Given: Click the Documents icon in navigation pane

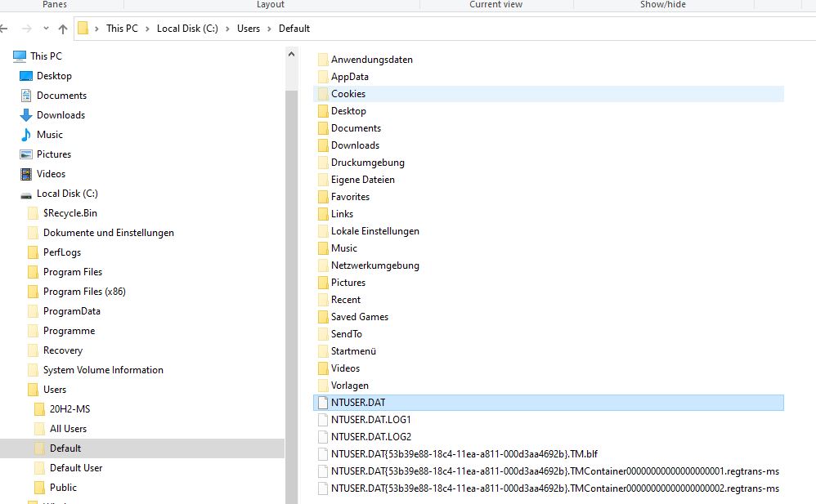Looking at the screenshot, I should pos(26,96).
